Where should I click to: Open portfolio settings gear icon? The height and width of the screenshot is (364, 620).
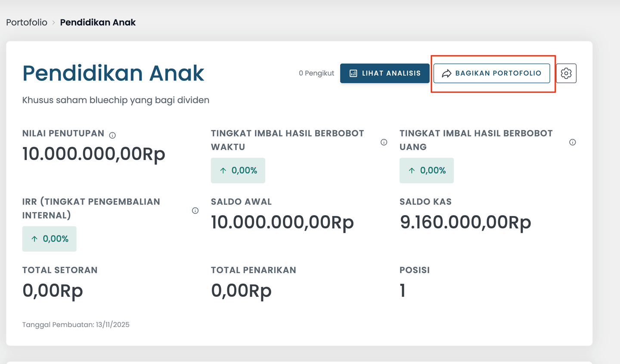[566, 74]
